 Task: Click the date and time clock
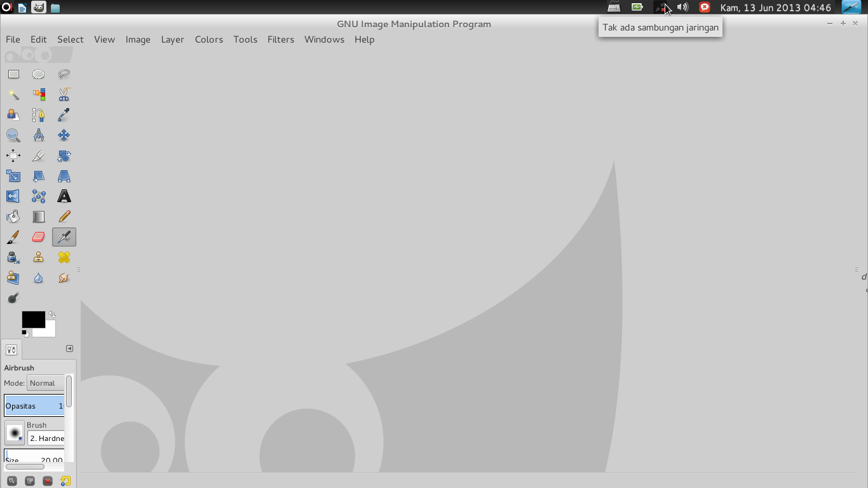(x=776, y=8)
